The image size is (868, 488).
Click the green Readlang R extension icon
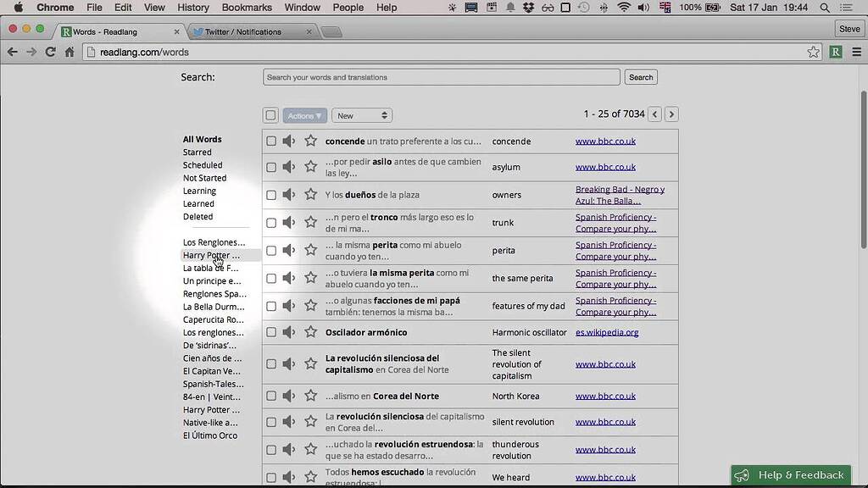pos(835,52)
